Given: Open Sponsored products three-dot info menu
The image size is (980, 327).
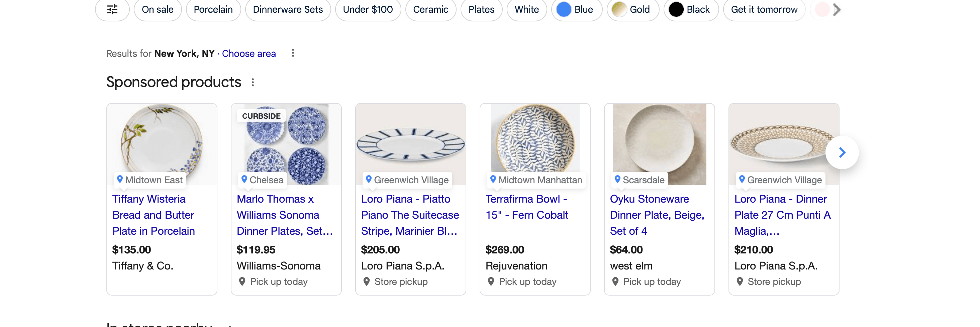Looking at the screenshot, I should coord(253,82).
